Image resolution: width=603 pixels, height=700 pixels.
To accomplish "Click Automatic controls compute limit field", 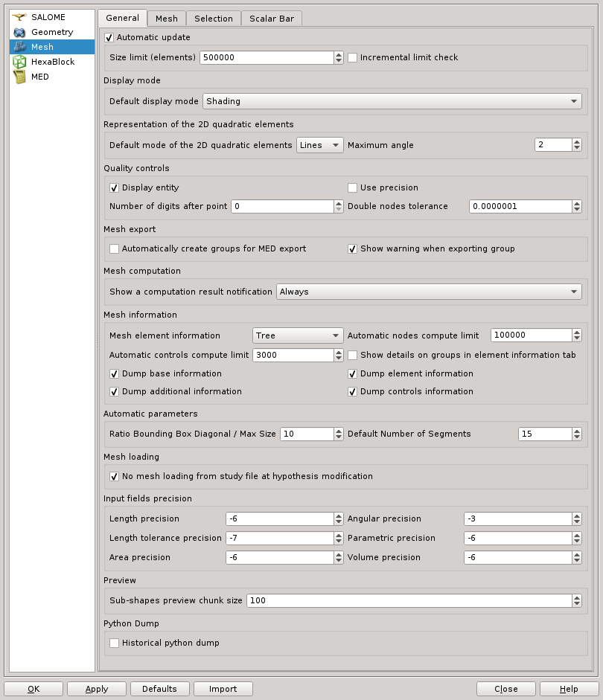I will (x=293, y=355).
